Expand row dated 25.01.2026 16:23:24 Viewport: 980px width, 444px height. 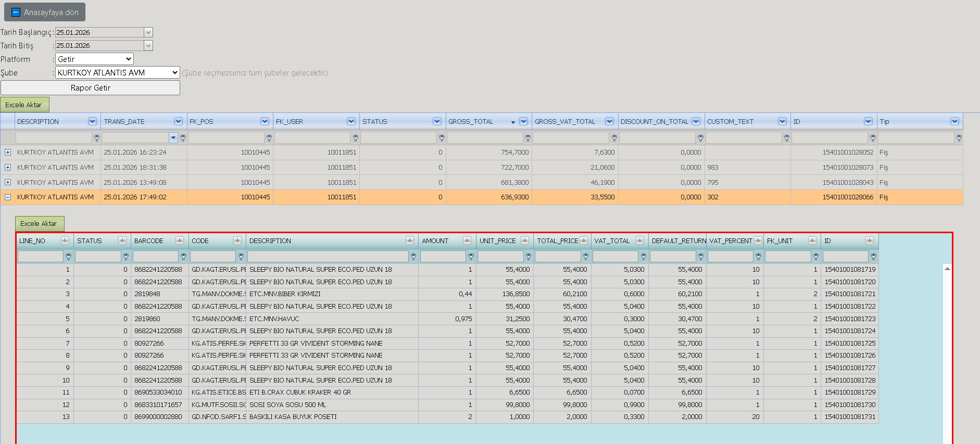tap(8, 153)
